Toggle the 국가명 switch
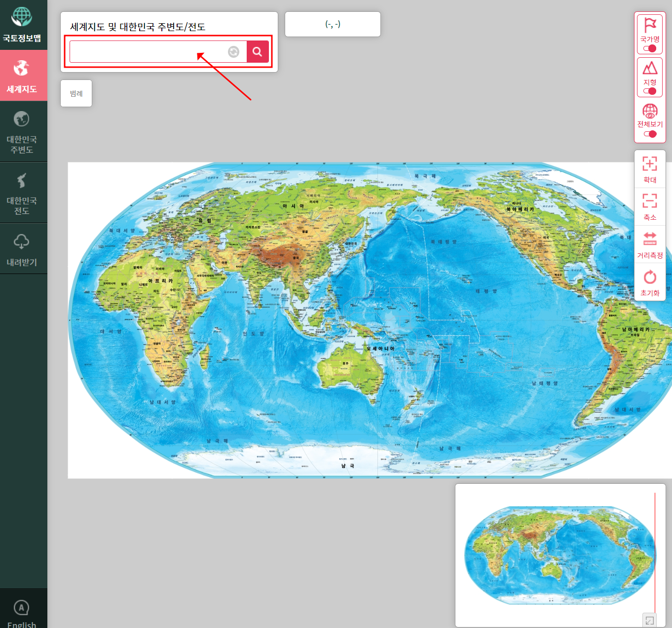The height and width of the screenshot is (628, 672). pyautogui.click(x=650, y=48)
